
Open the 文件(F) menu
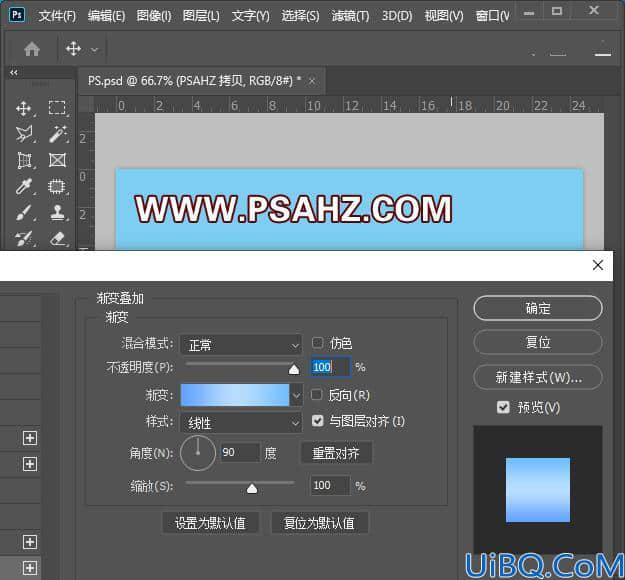(x=57, y=16)
